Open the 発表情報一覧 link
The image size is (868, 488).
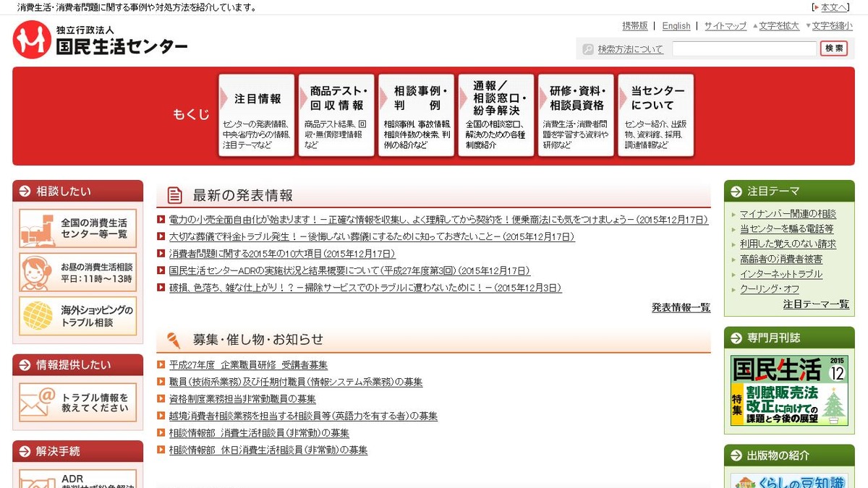coord(681,307)
